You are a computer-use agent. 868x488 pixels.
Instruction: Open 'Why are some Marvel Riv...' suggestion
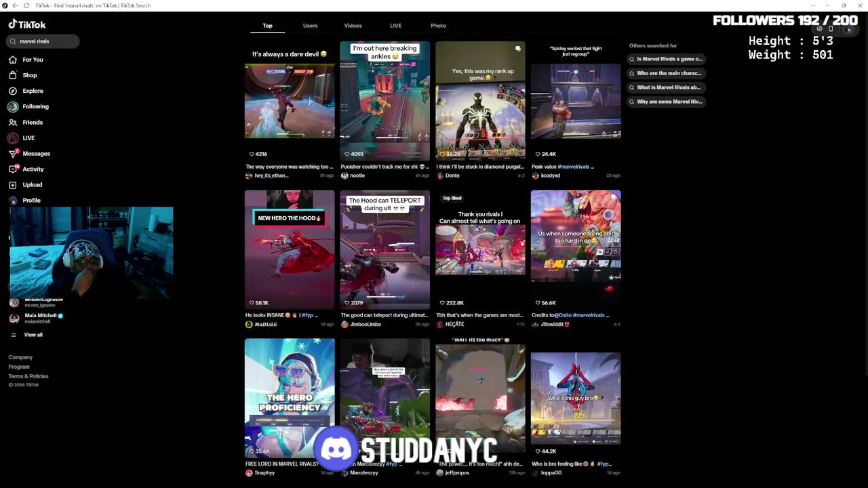tap(667, 102)
